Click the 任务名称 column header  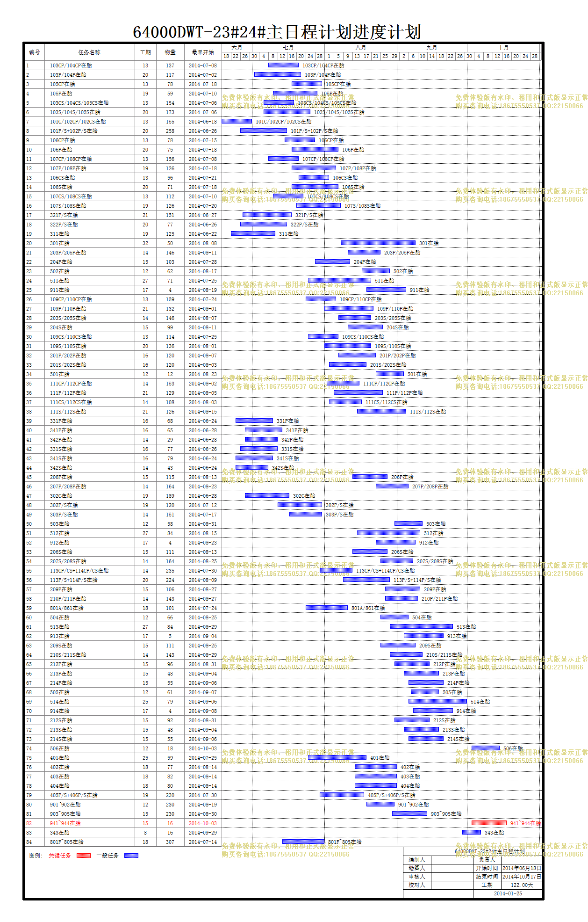[89, 52]
